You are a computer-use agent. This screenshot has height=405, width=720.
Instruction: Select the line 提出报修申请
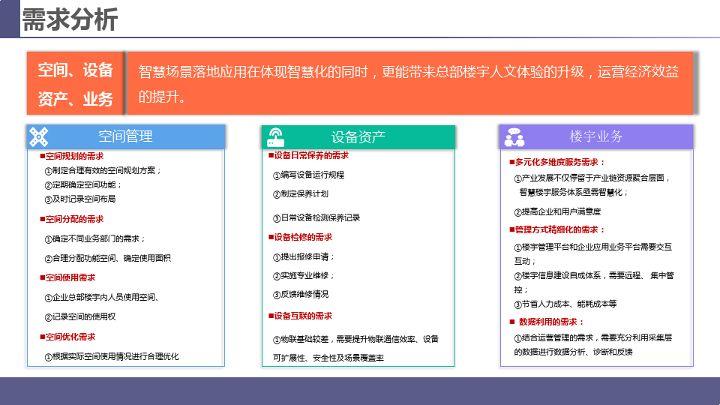coord(304,257)
